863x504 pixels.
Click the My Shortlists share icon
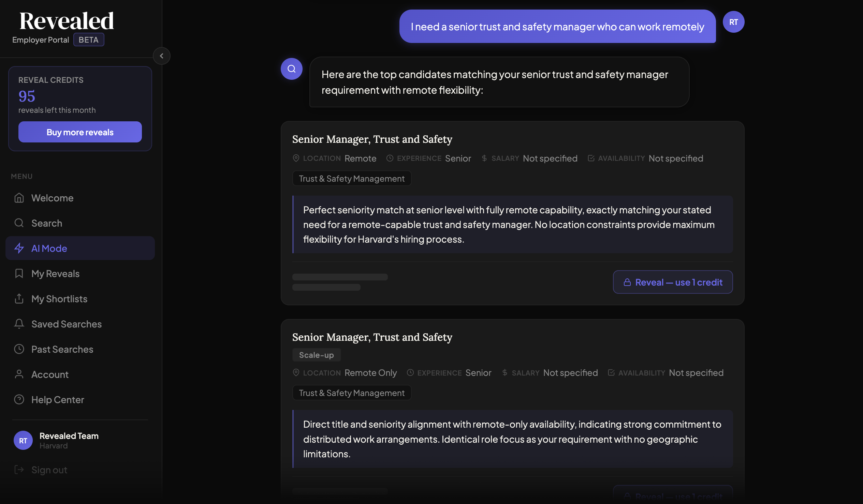(x=19, y=299)
